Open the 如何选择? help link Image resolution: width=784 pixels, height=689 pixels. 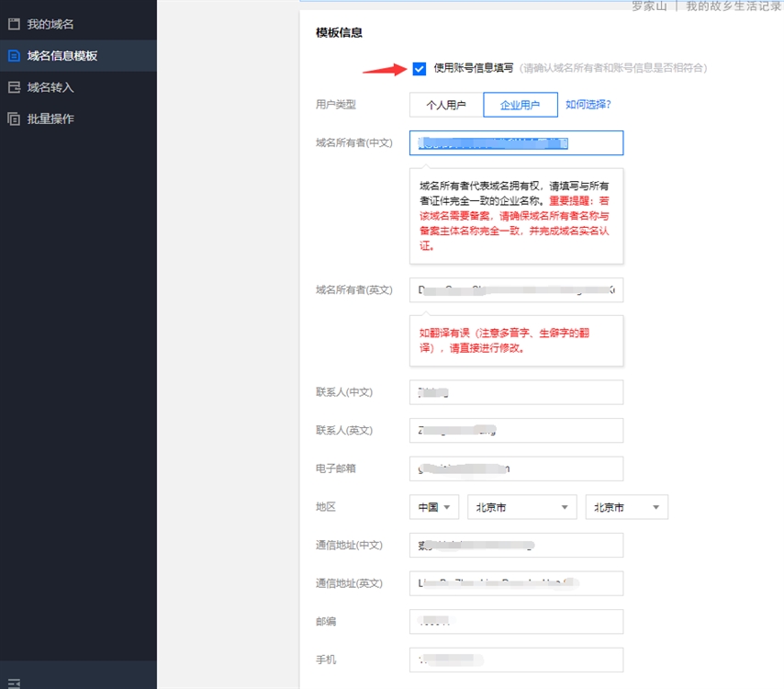(x=588, y=105)
